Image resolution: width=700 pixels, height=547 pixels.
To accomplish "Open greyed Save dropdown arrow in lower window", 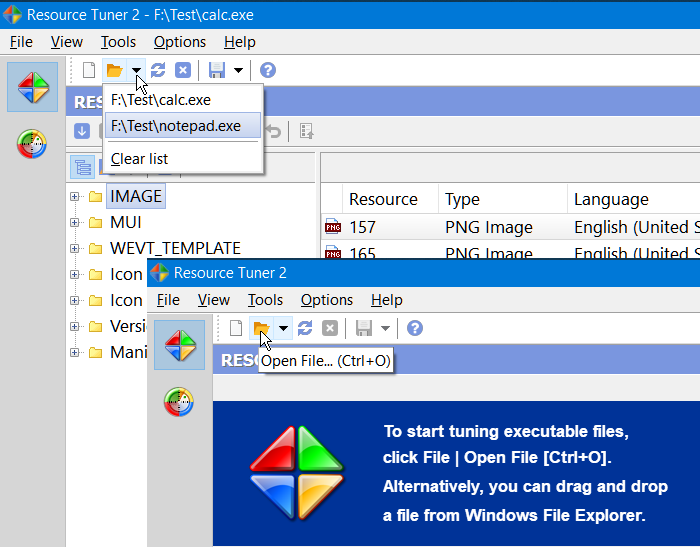I will click(x=385, y=328).
